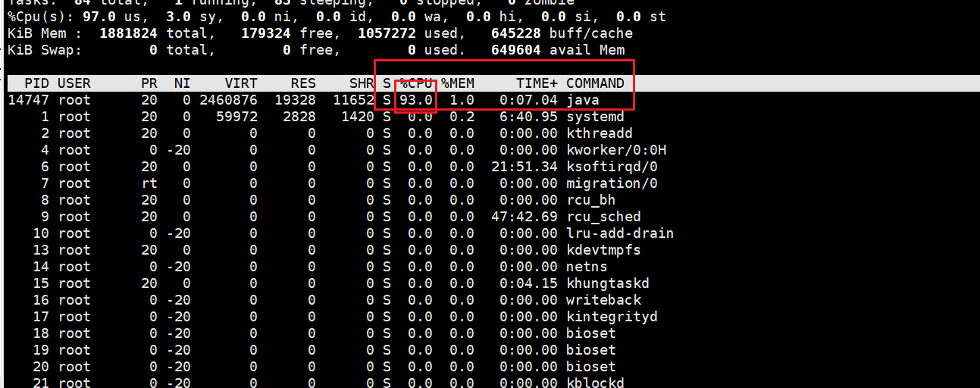Image resolution: width=980 pixels, height=388 pixels.
Task: Click the migration/0 command name
Action: click(612, 183)
